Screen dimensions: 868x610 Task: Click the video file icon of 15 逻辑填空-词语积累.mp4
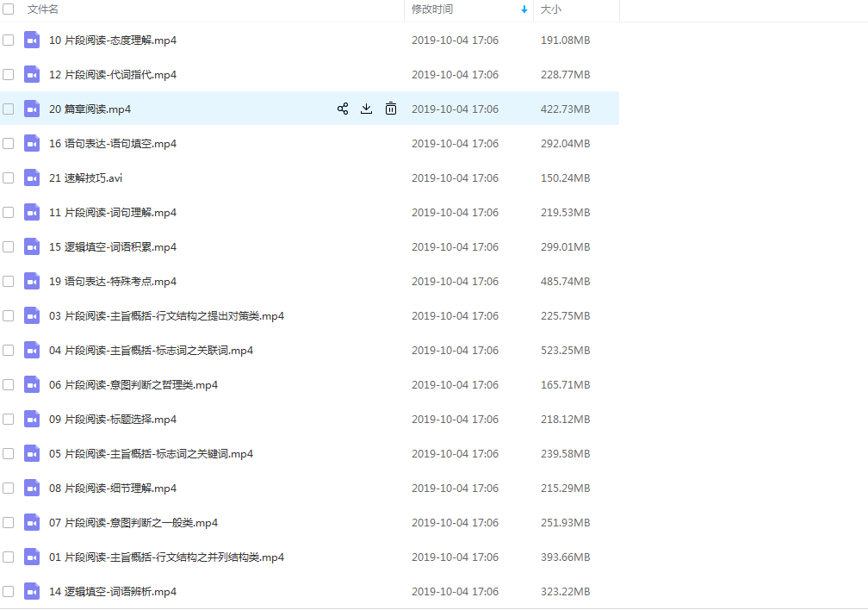pos(32,246)
